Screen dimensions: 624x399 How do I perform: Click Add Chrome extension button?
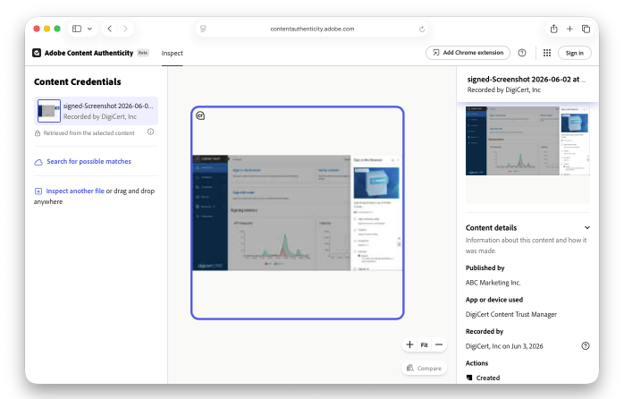[x=468, y=53]
